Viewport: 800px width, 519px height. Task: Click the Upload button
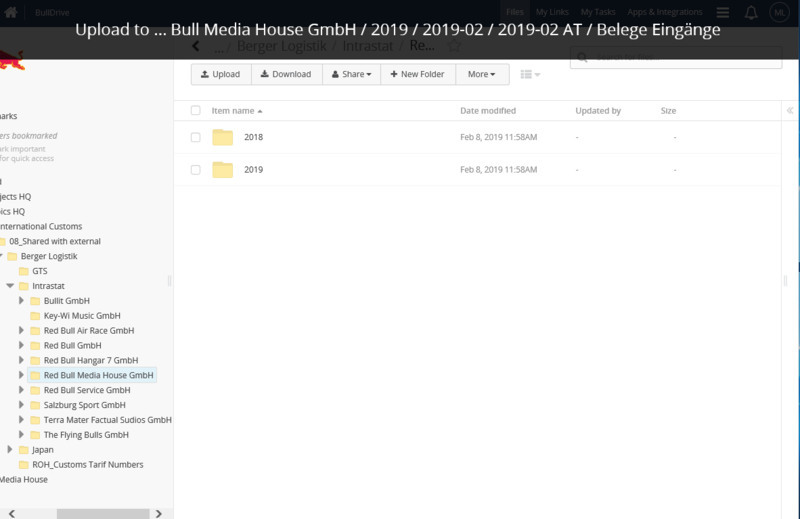(221, 74)
